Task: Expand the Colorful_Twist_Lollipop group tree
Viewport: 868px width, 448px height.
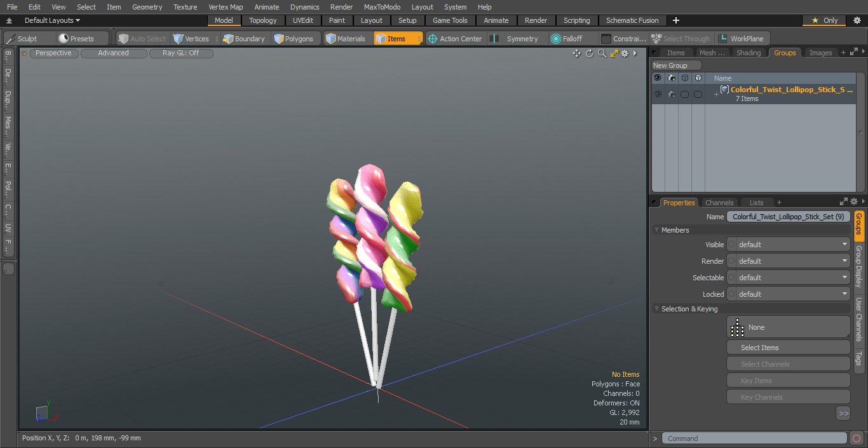Action: [716, 94]
